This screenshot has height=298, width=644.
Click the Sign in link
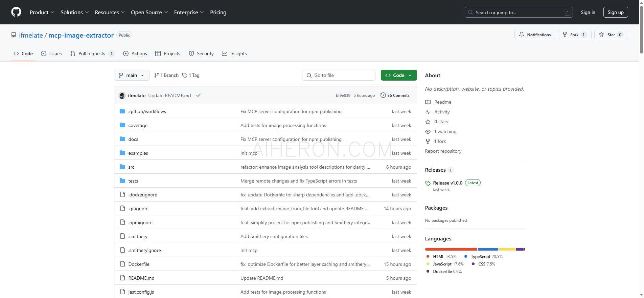click(x=588, y=12)
